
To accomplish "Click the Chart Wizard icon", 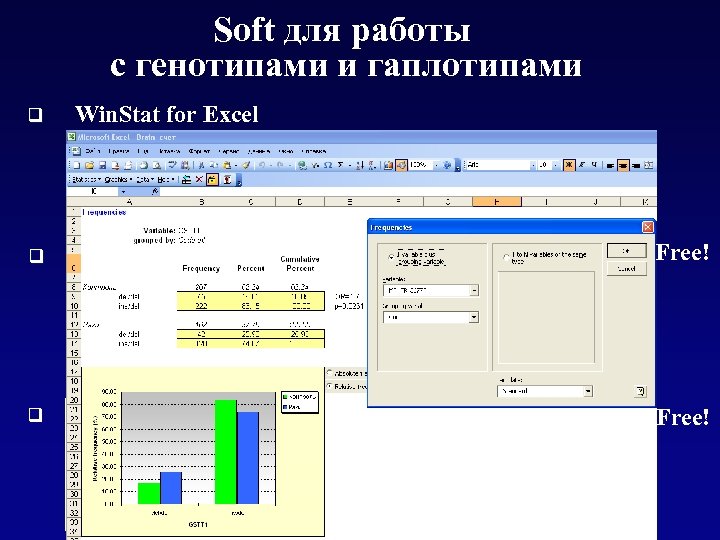I will 388,165.
